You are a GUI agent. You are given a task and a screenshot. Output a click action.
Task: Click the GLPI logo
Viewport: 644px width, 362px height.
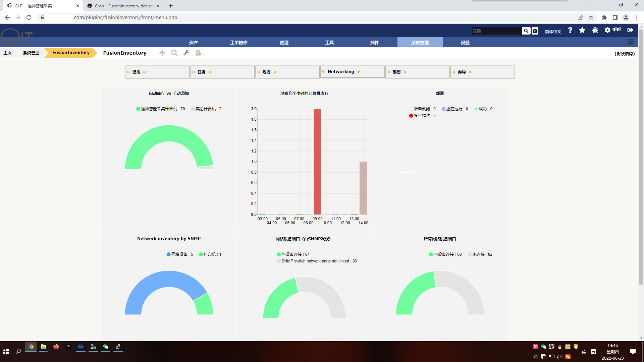(16, 37)
